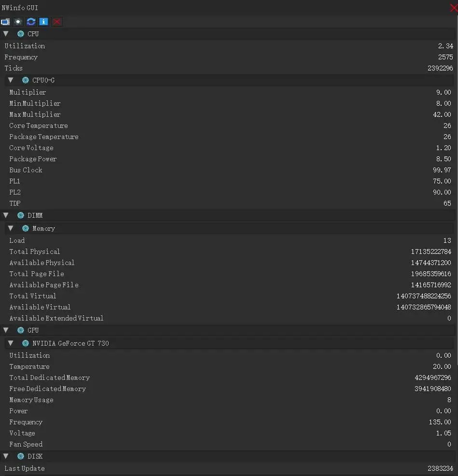Click the GPU Frequency value 135.00
The height and width of the screenshot is (476, 458).
[440, 422]
